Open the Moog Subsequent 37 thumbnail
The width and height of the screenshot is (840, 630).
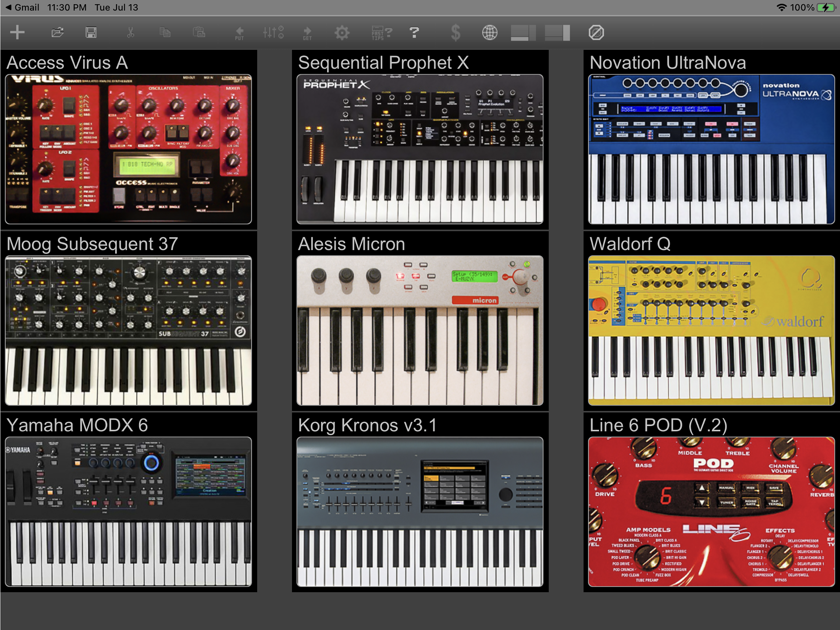[128, 330]
